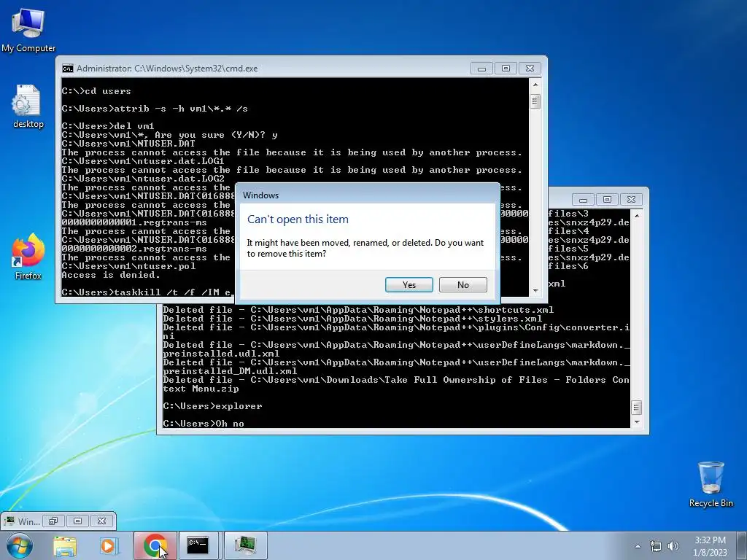747x560 pixels.
Task: Click scroll-up arrow in Administrator cmd window
Action: pyautogui.click(x=535, y=85)
